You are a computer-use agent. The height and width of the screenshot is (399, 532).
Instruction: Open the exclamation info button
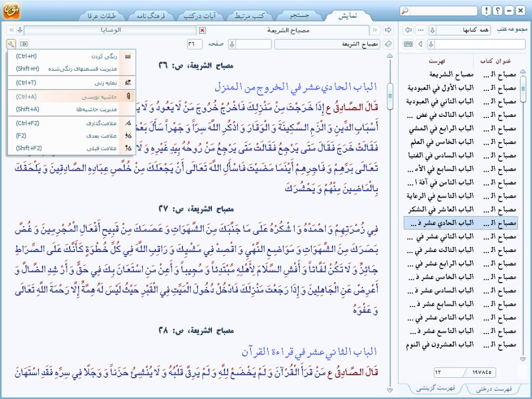click(486, 11)
